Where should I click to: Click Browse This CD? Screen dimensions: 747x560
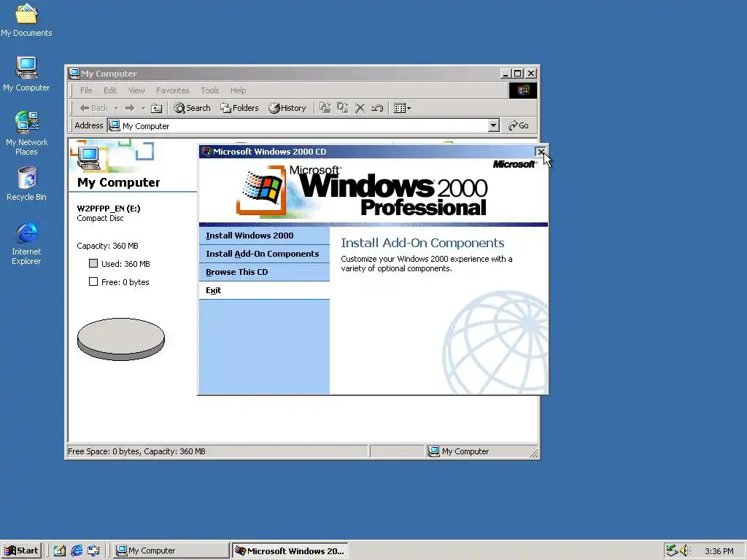[264, 272]
